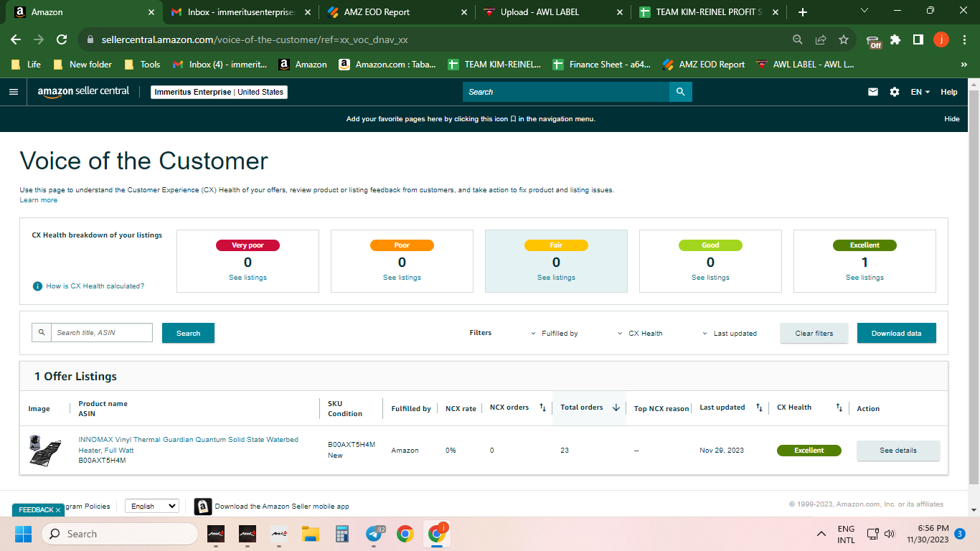Open the Seller Central hamburger menu
The width and height of the screenshot is (980, 551).
(13, 92)
